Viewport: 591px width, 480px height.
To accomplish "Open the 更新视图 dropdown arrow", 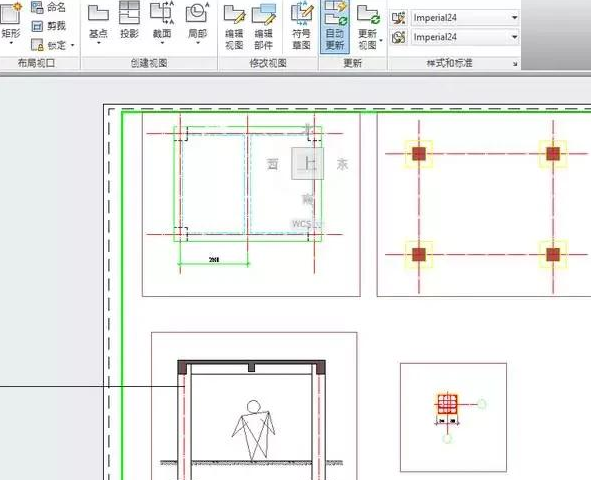I will click(x=381, y=40).
